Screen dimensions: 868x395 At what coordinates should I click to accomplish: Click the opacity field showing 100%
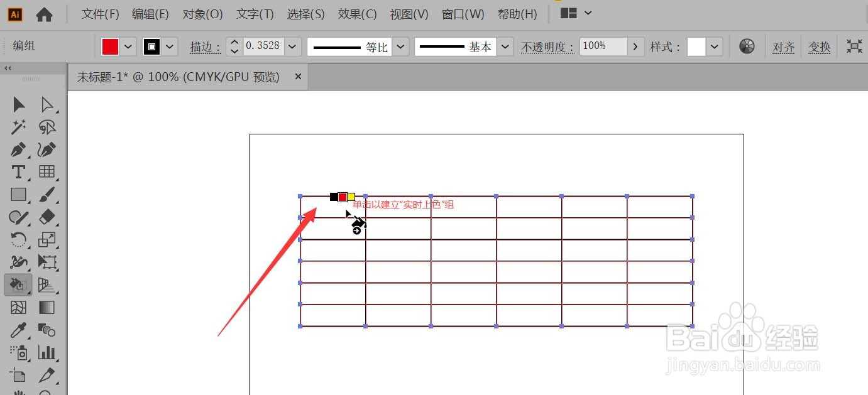tap(603, 46)
